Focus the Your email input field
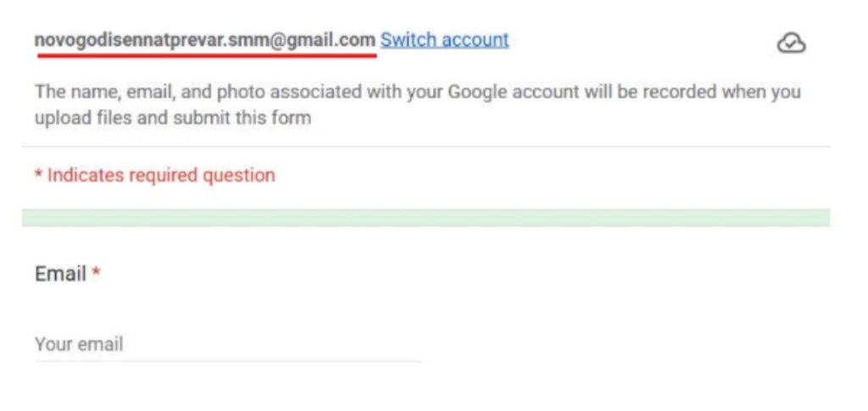This screenshot has height=411, width=868. pyautogui.click(x=227, y=344)
